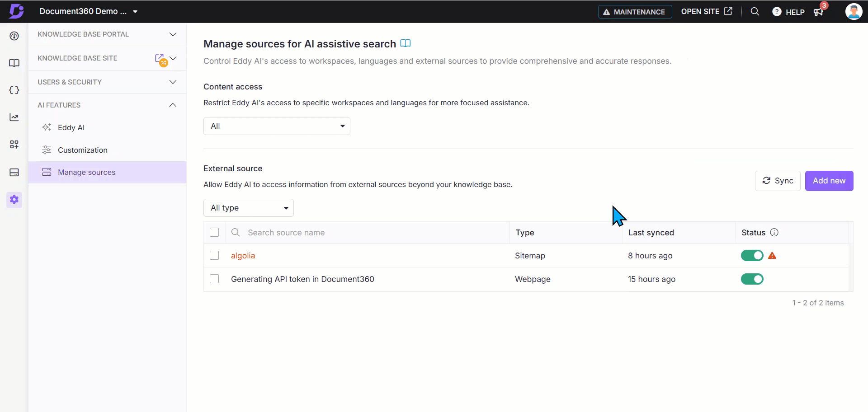Image resolution: width=868 pixels, height=412 pixels.
Task: Open the book help icon beside page title
Action: (406, 43)
